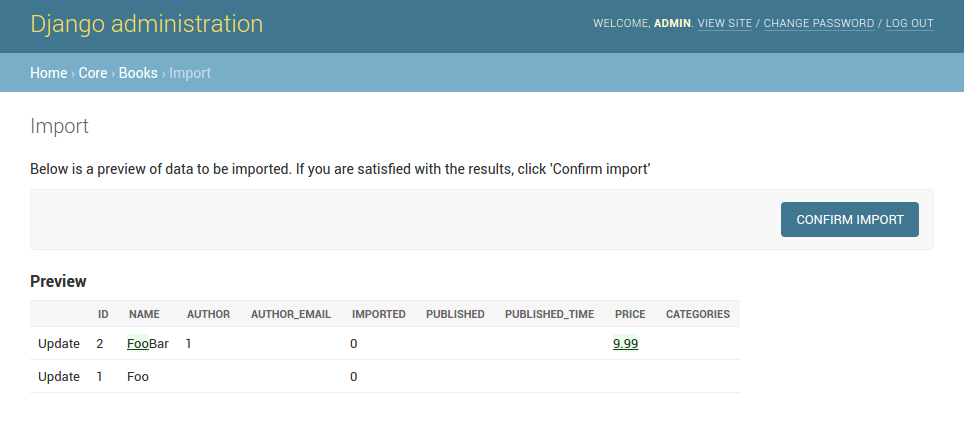The height and width of the screenshot is (444, 964).
Task: Click the Preview section heading
Action: [x=58, y=281]
